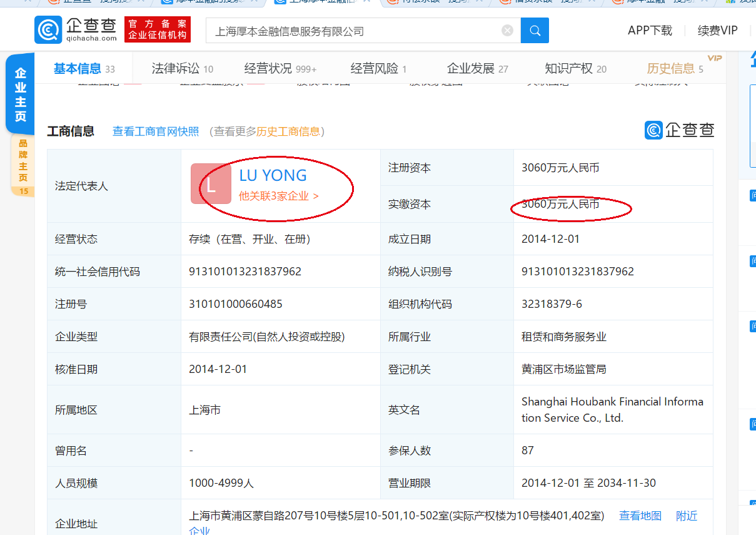Image resolution: width=756 pixels, height=535 pixels.
Task: Select 存续（在营、开业、在册） status text
Action: [250, 239]
